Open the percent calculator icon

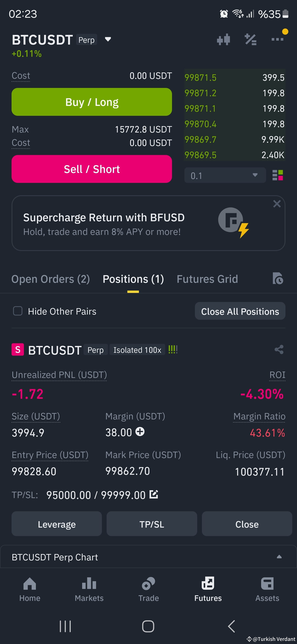point(251,39)
